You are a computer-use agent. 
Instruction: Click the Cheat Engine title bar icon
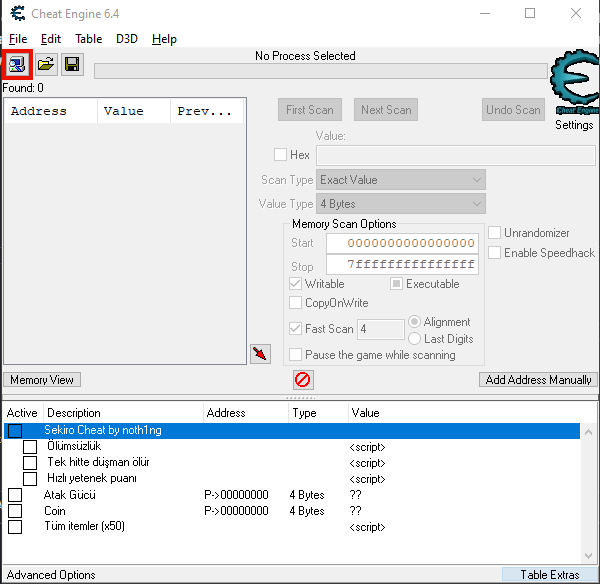click(x=18, y=13)
